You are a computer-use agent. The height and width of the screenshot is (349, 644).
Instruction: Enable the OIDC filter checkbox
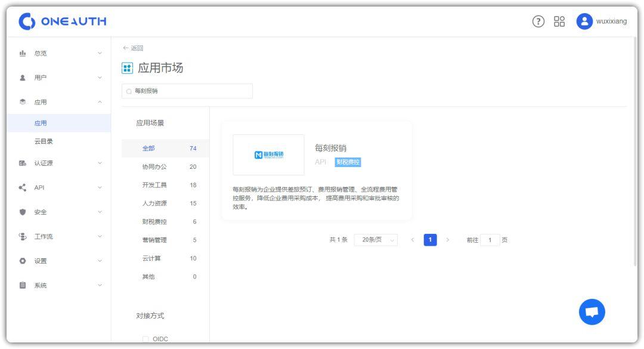(145, 339)
